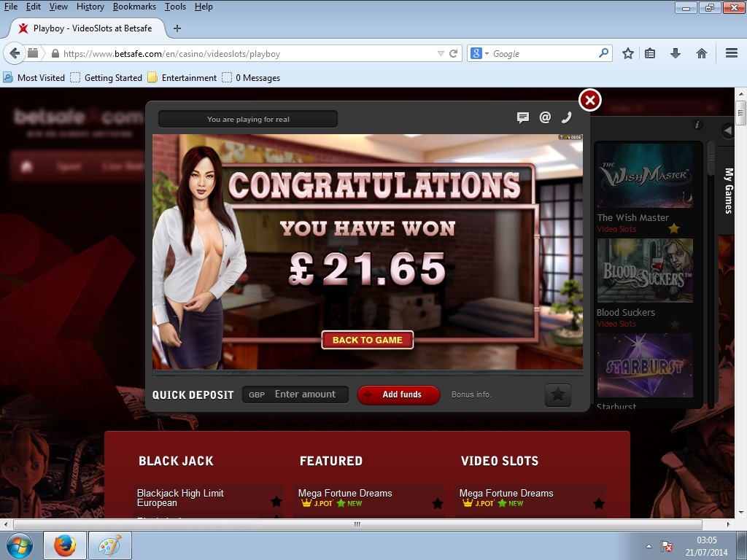Open Mega Fortune Dreams under Featured
747x560 pixels.
click(345, 494)
